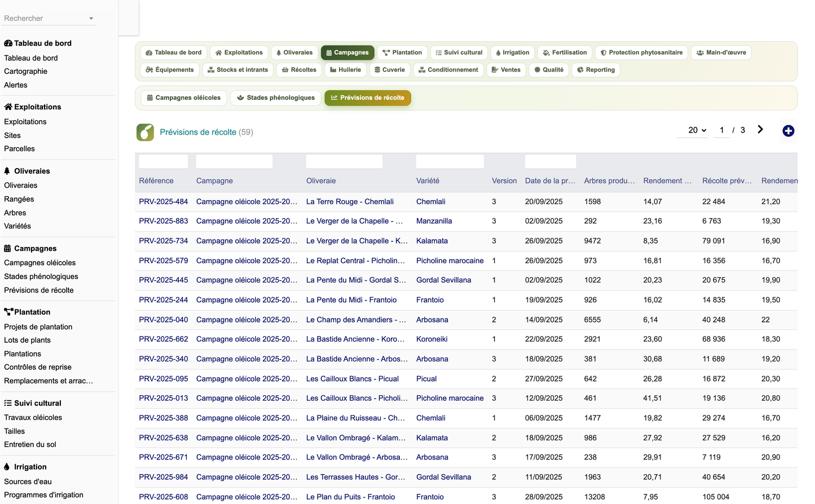Click the Référence filter field
This screenshot has height=504, width=815.
click(164, 162)
